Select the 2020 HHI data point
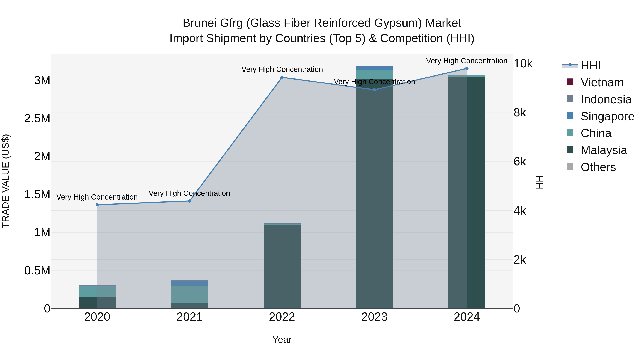The width and height of the screenshot is (644, 362). pos(97,205)
